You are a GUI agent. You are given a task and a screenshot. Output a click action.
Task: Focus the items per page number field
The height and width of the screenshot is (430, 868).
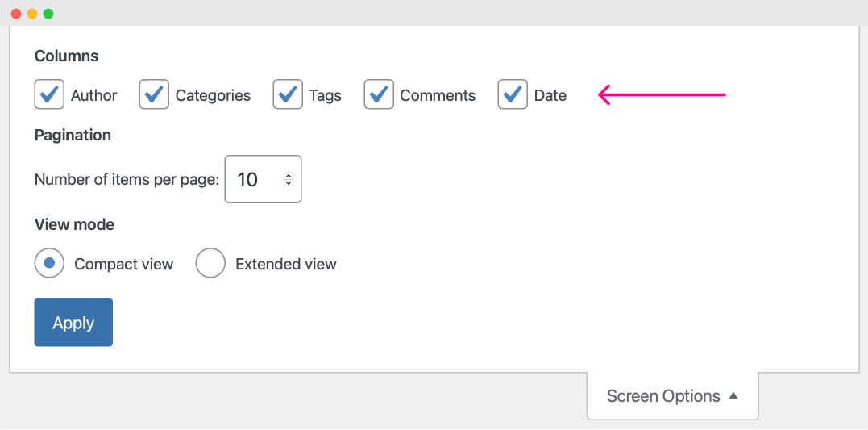point(263,179)
